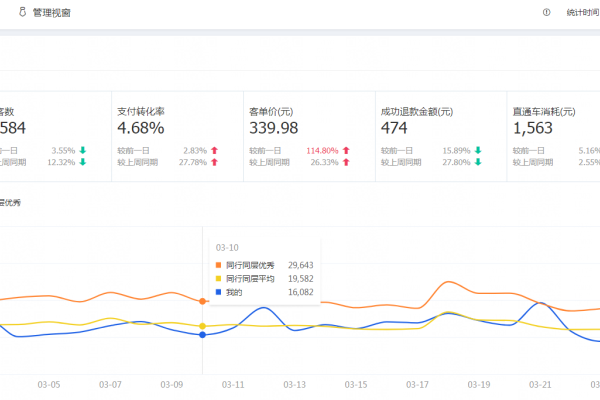Select the 19,582 tooltip value
The height and width of the screenshot is (400, 600).
pyautogui.click(x=301, y=278)
